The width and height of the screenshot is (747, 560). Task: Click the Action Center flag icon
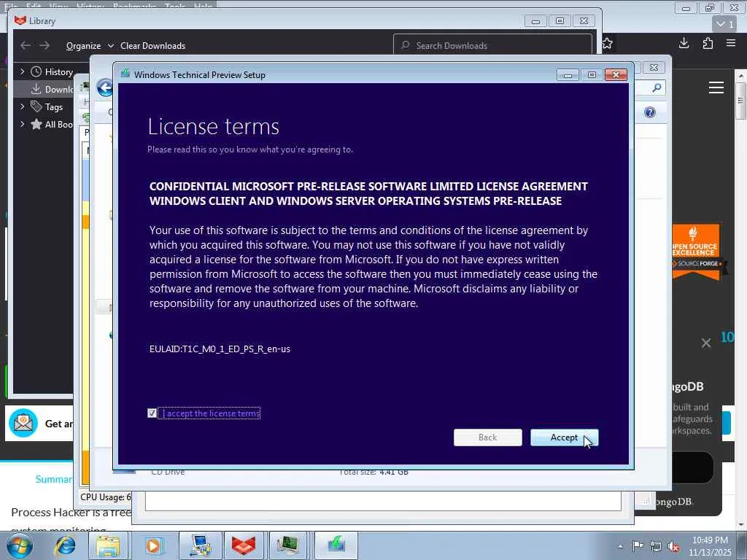(638, 546)
